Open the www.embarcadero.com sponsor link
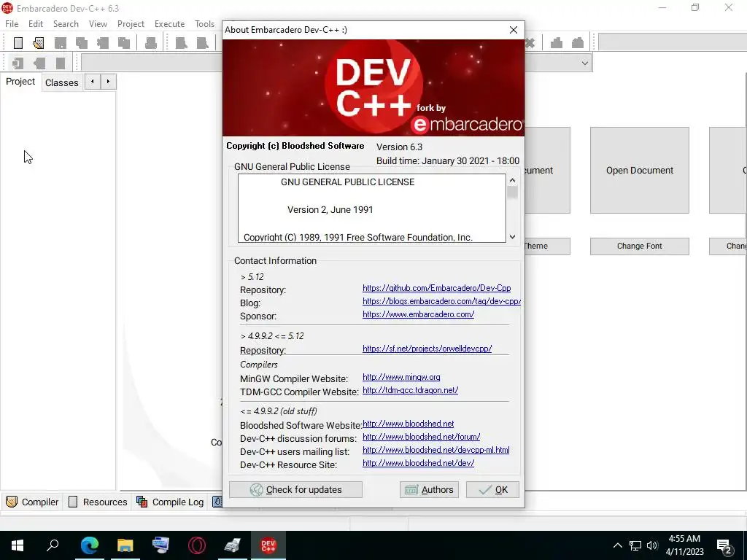The height and width of the screenshot is (560, 747). coord(418,314)
